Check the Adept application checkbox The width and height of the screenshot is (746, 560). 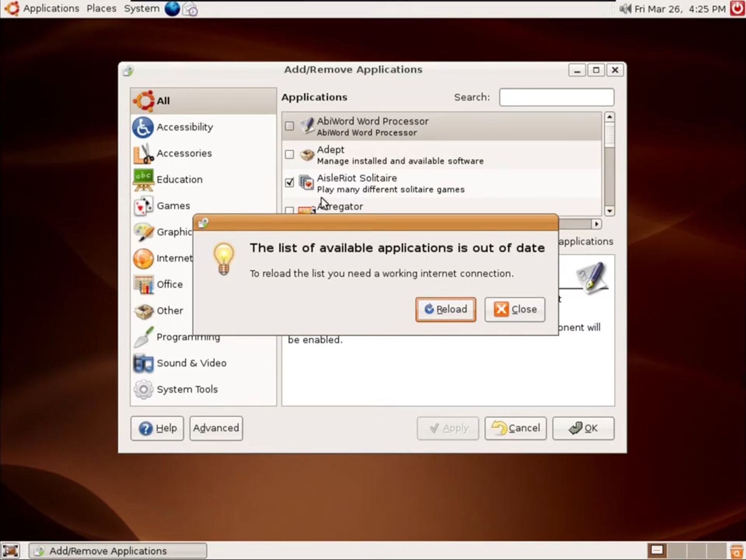point(290,155)
